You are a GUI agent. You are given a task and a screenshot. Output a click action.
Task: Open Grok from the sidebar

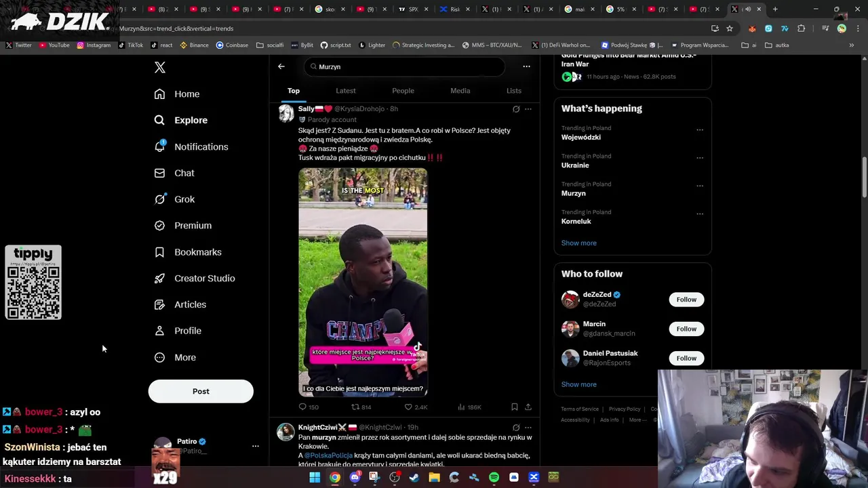pos(174,199)
